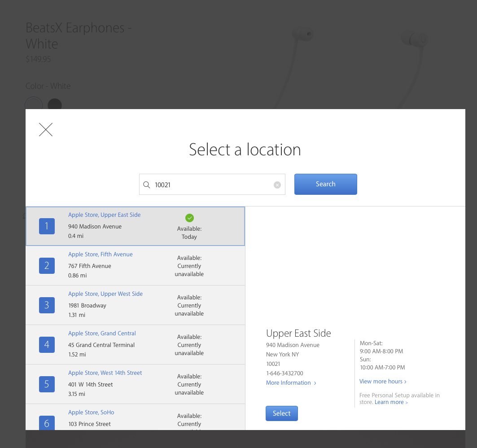Open Learn more about Personal Setup
The height and width of the screenshot is (448, 477).
tap(391, 402)
